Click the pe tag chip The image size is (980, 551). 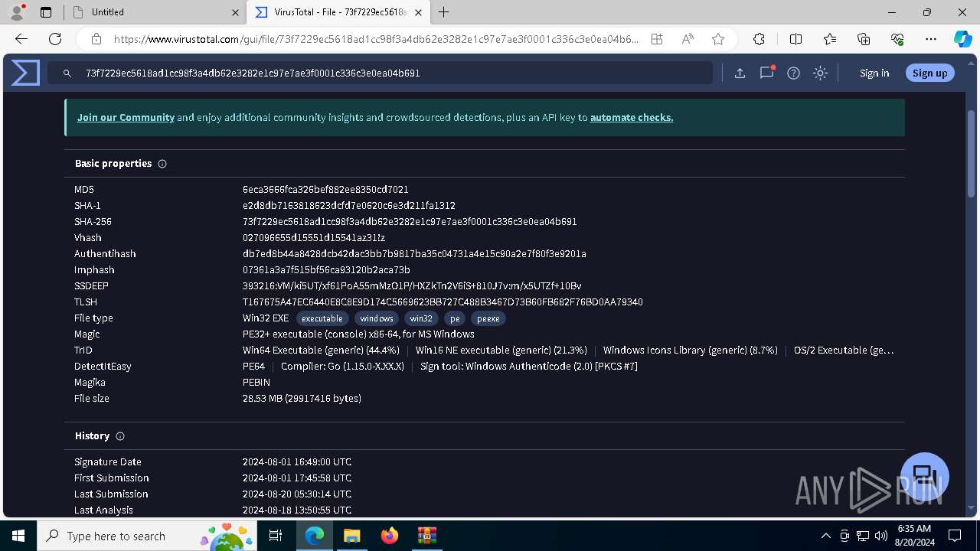(x=455, y=318)
